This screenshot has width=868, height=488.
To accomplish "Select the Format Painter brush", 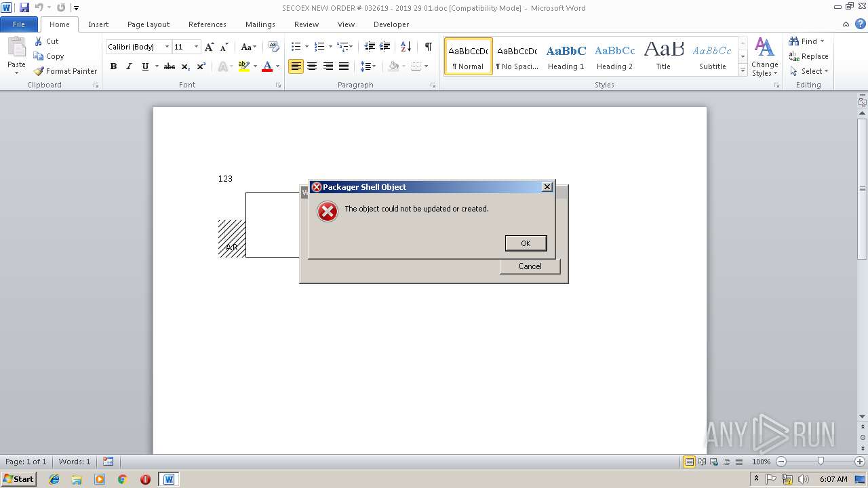I will pos(39,71).
